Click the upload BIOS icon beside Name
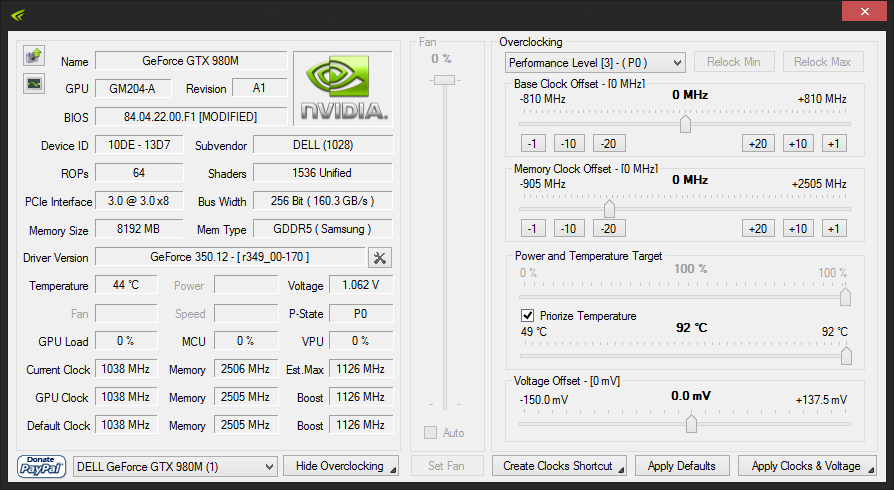 (34, 55)
